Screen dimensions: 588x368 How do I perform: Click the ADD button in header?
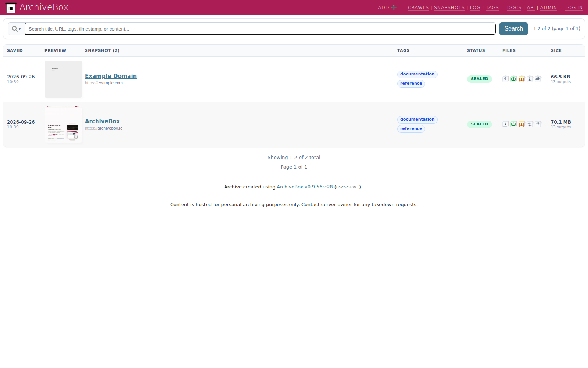[387, 7]
